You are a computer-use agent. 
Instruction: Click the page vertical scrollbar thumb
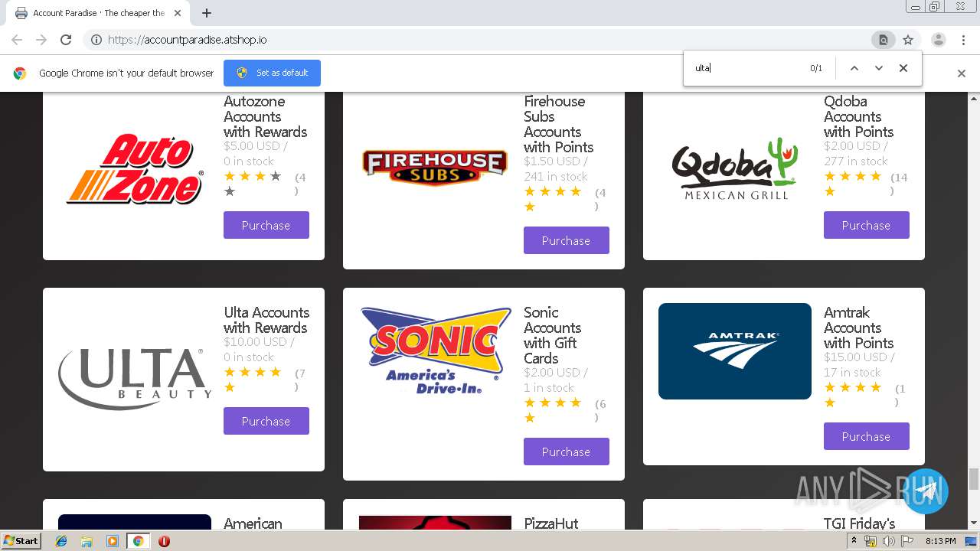[974, 479]
